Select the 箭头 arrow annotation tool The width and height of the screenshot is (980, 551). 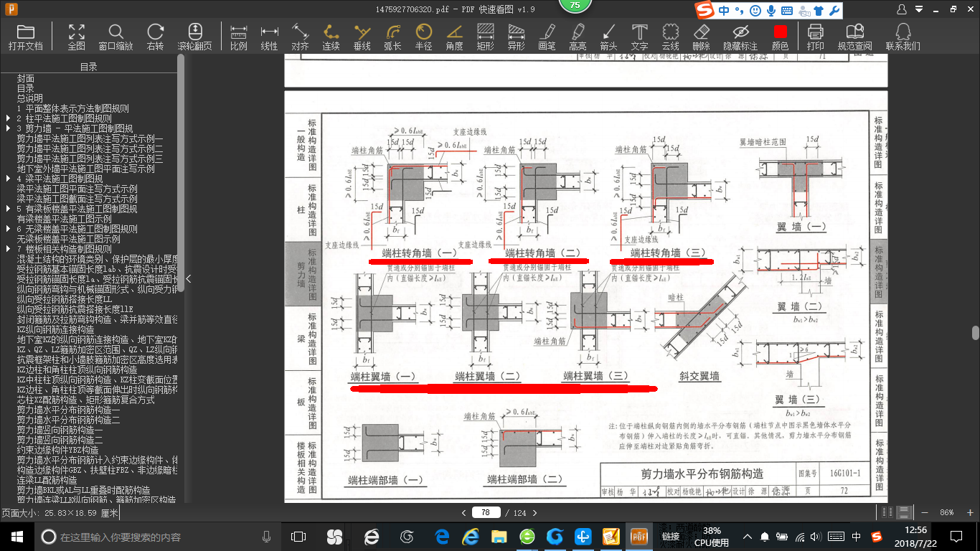click(x=609, y=37)
